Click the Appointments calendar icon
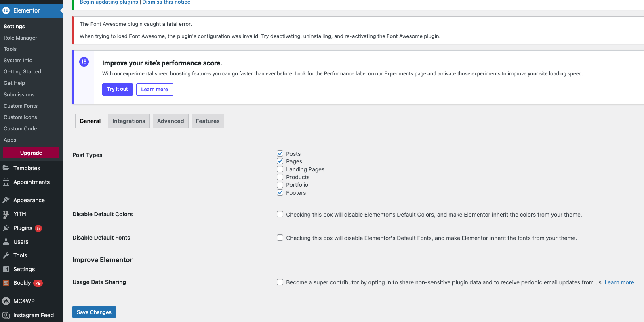Image resolution: width=644 pixels, height=322 pixels. click(6, 182)
